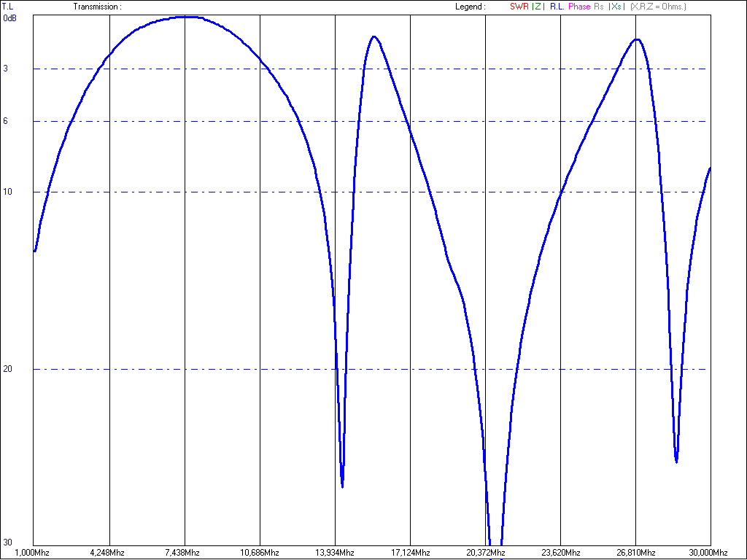Click the |Xs| legend label
This screenshot has width=747, height=560.
coord(616,7)
